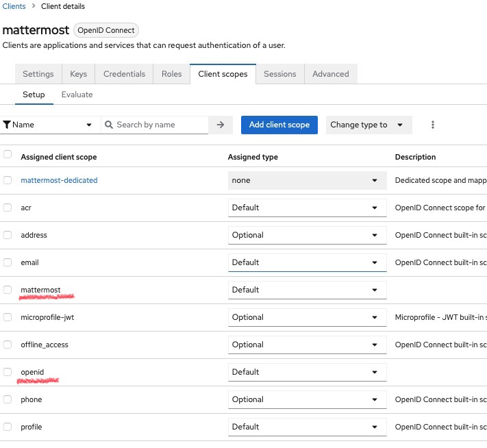Click the Description column header
The image size is (487, 448).
click(x=415, y=157)
